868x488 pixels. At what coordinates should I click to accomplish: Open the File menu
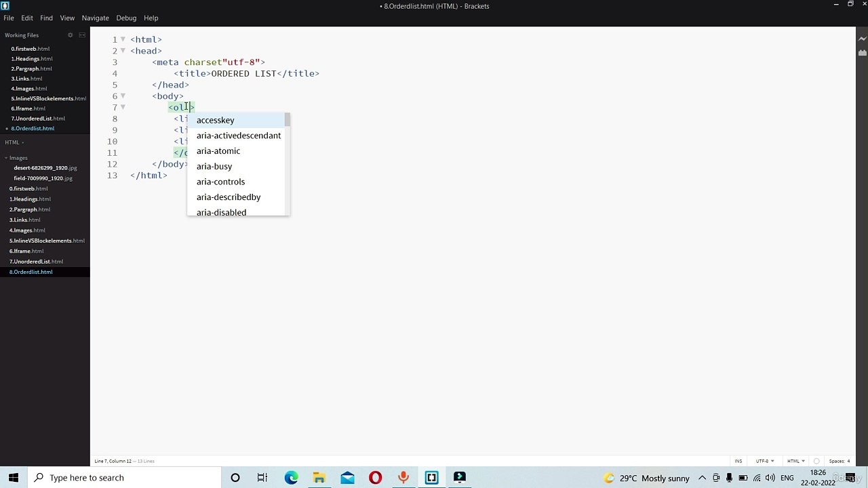pos(9,18)
